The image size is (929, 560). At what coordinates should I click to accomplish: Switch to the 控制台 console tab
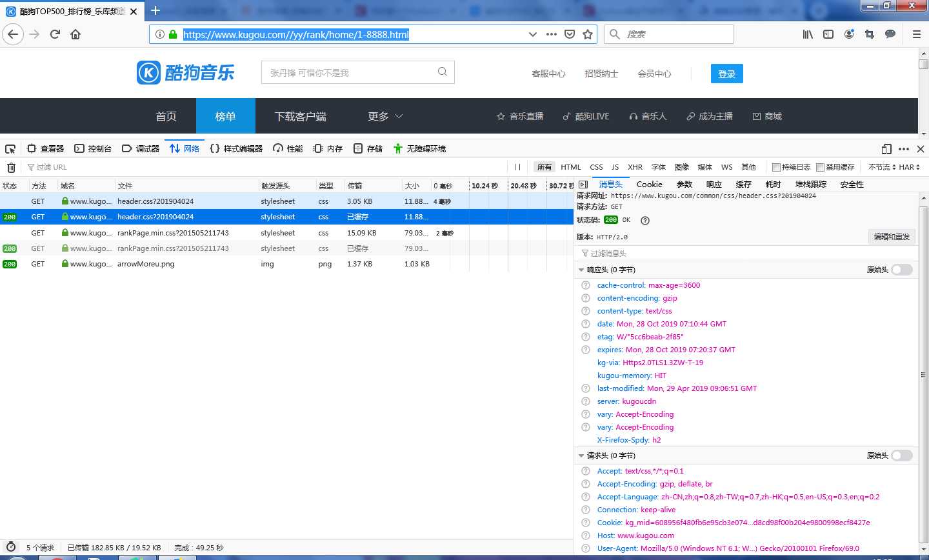94,149
